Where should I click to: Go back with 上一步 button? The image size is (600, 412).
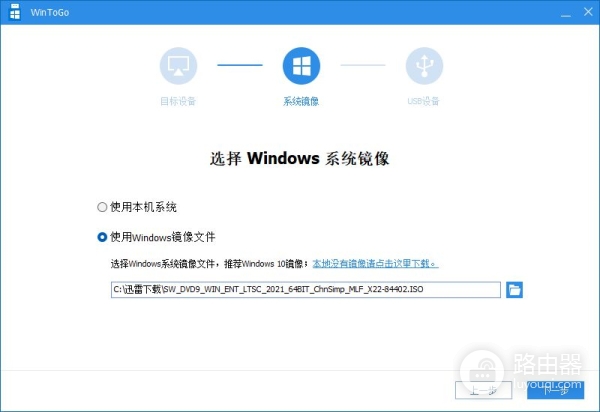point(484,390)
